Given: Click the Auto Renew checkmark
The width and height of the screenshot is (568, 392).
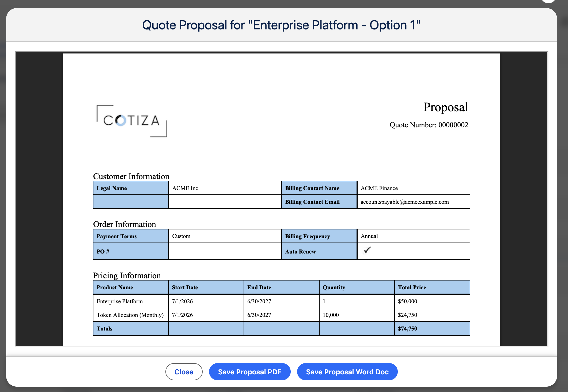Looking at the screenshot, I should [366, 251].
